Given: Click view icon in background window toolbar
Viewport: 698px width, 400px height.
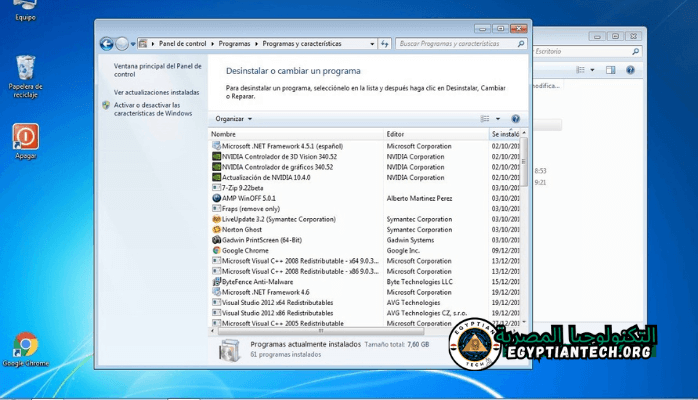Looking at the screenshot, I should click(580, 70).
